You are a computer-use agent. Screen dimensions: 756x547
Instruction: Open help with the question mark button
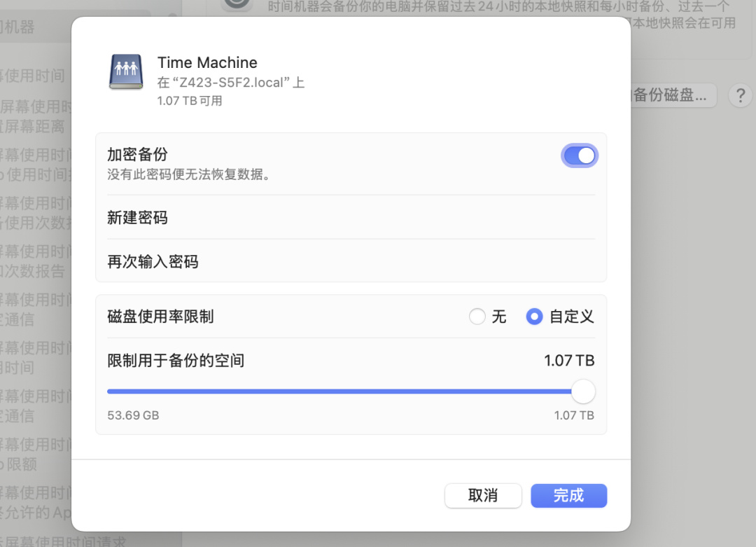point(740,95)
